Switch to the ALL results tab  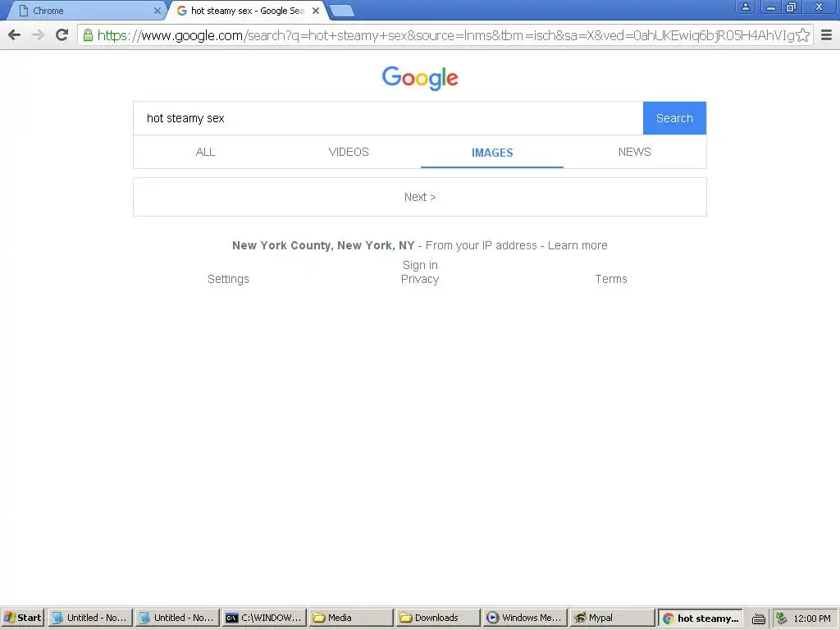[205, 152]
